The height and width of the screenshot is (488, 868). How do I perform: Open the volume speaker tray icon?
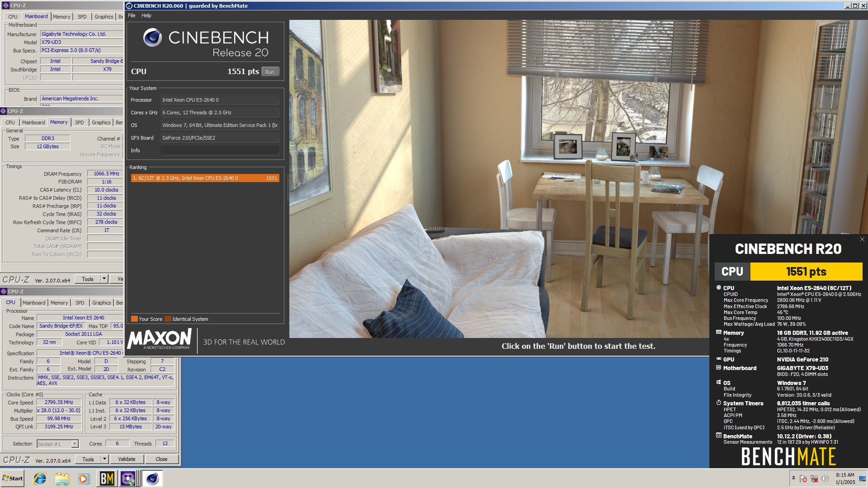click(825, 479)
